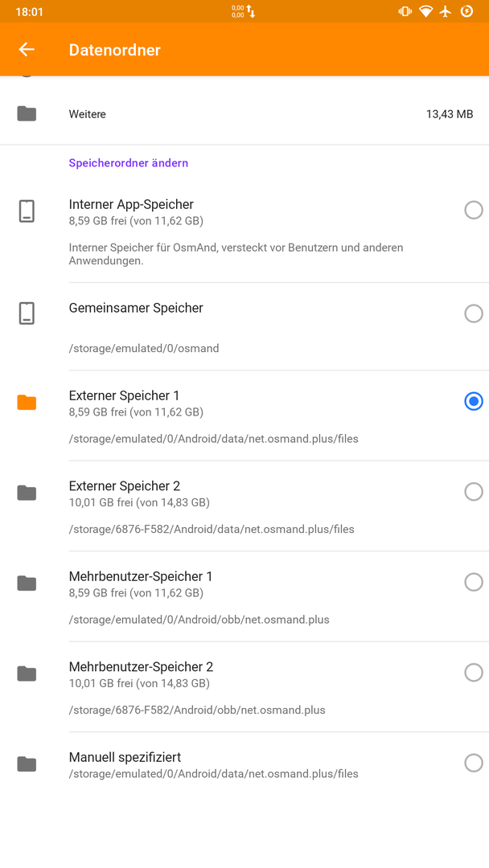Viewport: 489px width, 868px height.
Task: Click the Wi-Fi icon in status bar
Action: 425,11
